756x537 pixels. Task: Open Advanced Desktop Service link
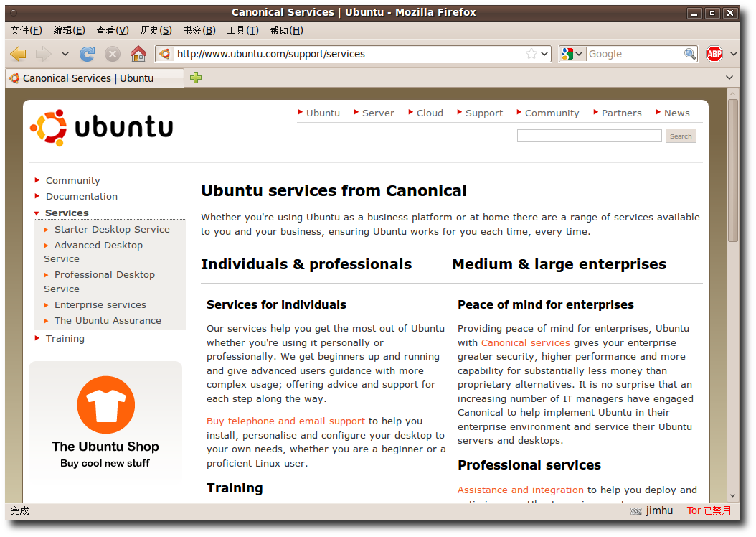click(x=93, y=252)
